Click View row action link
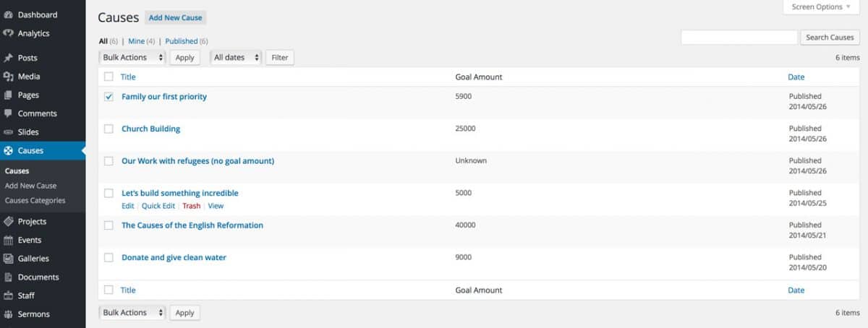This screenshot has height=328, width=868. [216, 206]
